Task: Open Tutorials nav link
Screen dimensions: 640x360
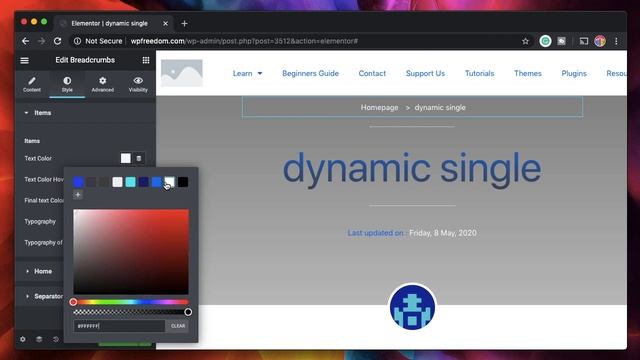Action: [x=479, y=73]
